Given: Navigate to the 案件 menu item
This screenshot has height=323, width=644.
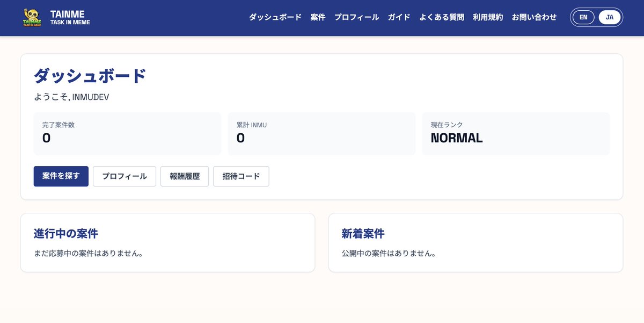Looking at the screenshot, I should click(318, 17).
